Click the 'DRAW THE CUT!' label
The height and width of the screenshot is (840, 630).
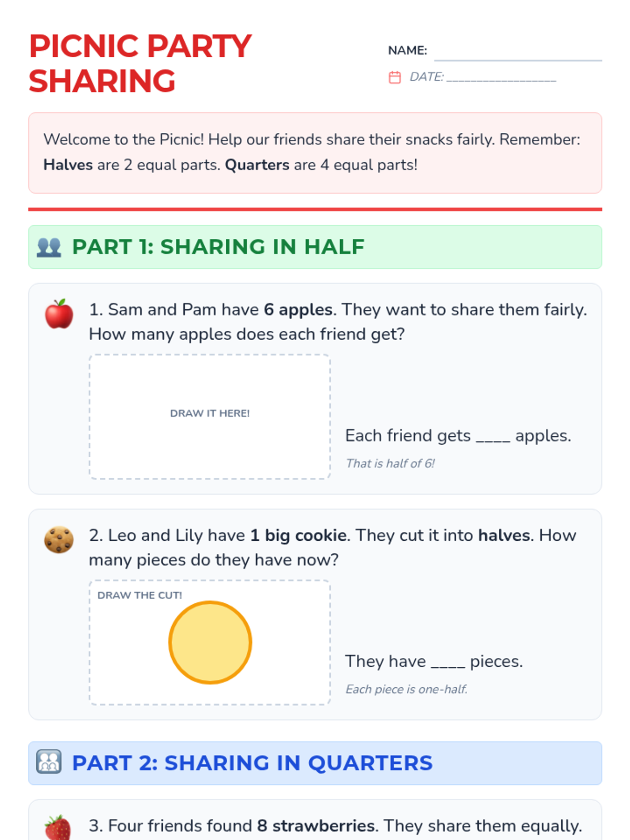pyautogui.click(x=140, y=595)
